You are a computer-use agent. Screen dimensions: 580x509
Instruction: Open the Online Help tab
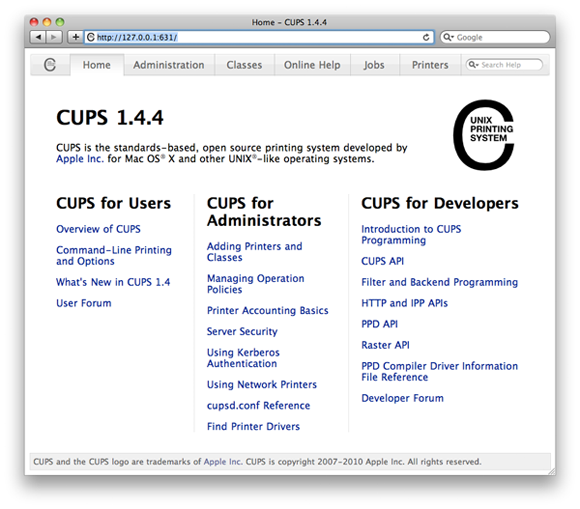tap(312, 65)
